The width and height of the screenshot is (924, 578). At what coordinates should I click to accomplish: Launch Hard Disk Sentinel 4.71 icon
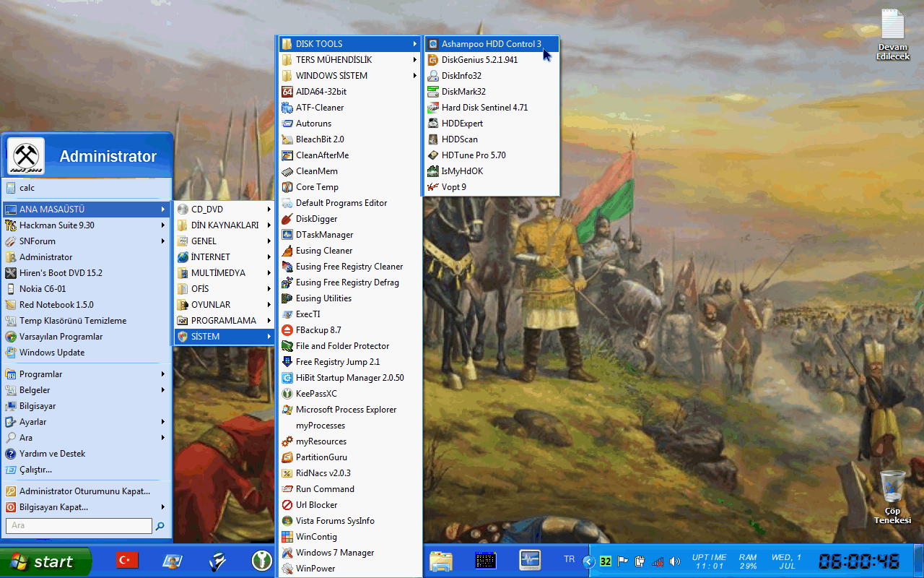pyautogui.click(x=433, y=108)
